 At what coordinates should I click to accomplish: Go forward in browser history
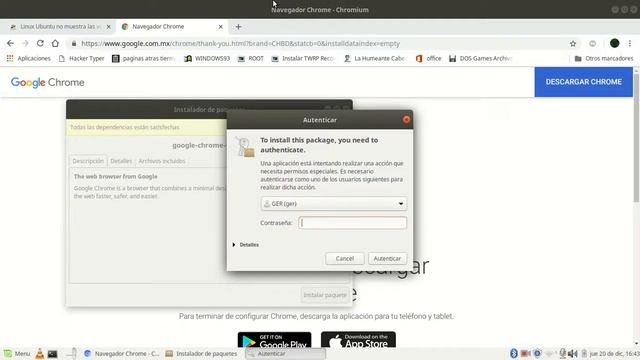(x=25, y=43)
